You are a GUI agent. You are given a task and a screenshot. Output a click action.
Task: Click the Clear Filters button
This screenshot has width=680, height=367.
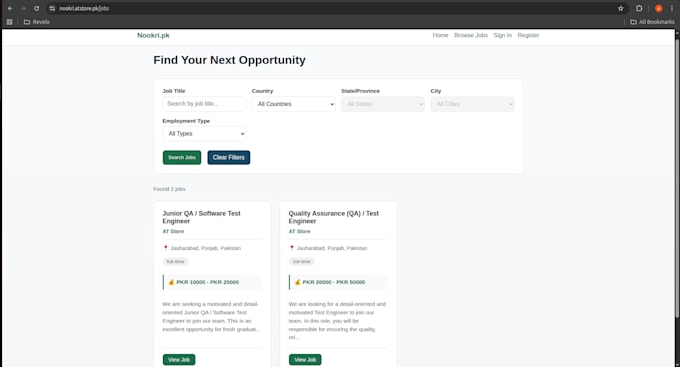point(229,157)
